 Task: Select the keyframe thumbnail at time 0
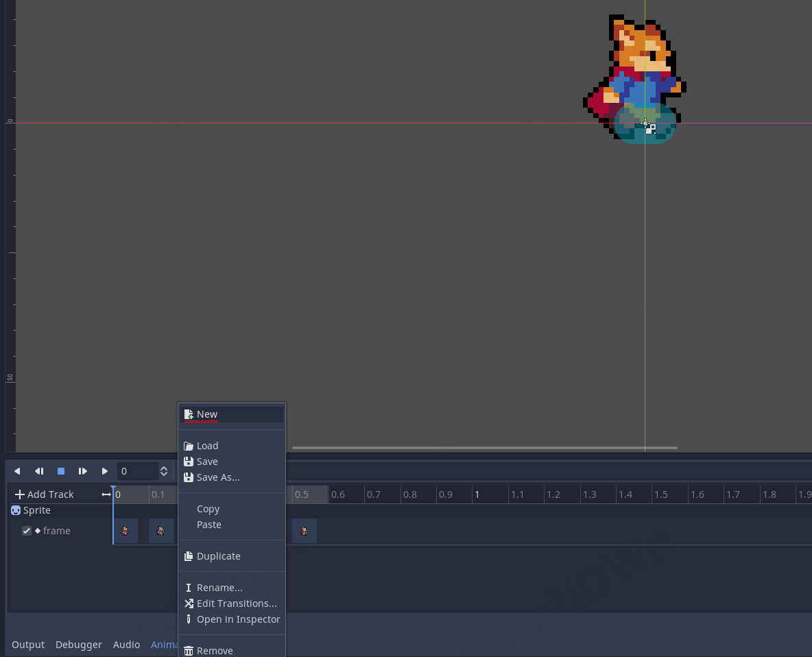(126, 531)
